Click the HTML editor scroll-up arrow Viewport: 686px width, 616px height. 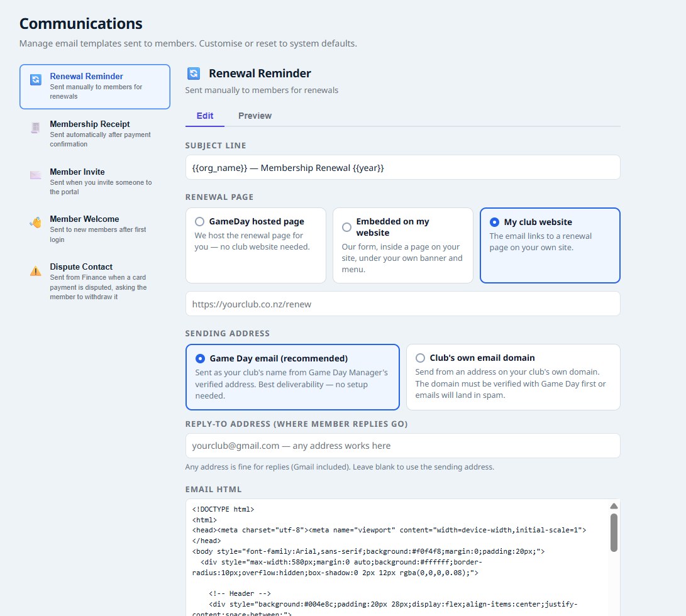[614, 506]
